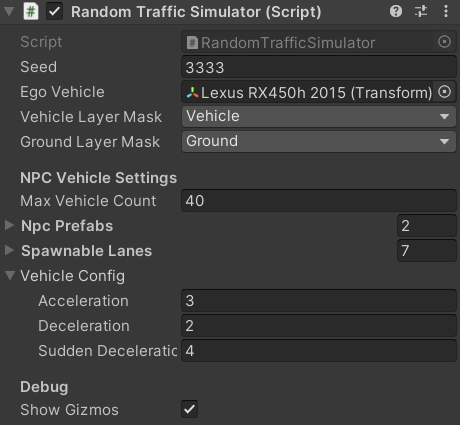Uncheck the Show Gizmos checkbox
460x425 pixels.
[189, 409]
